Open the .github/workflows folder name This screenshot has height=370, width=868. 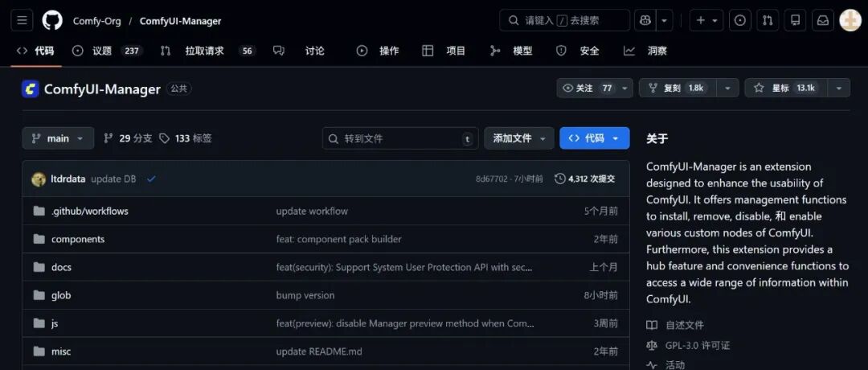(x=90, y=211)
